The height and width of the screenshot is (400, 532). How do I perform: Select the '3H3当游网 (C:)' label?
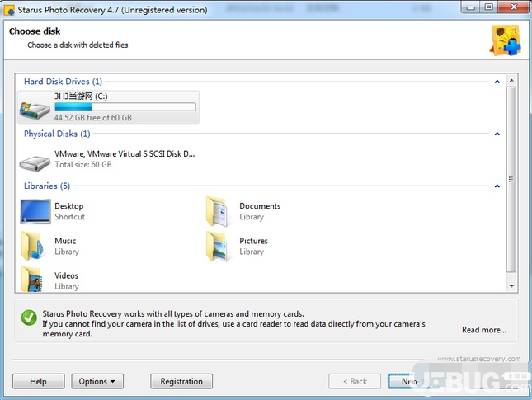tap(81, 96)
